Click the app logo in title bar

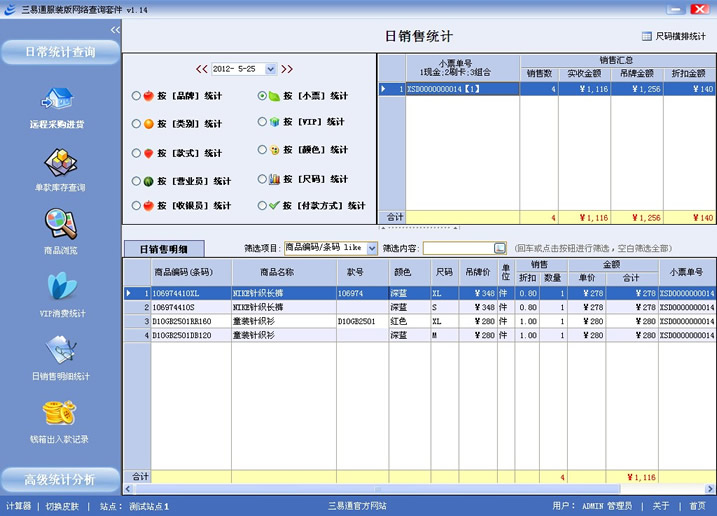(10, 9)
